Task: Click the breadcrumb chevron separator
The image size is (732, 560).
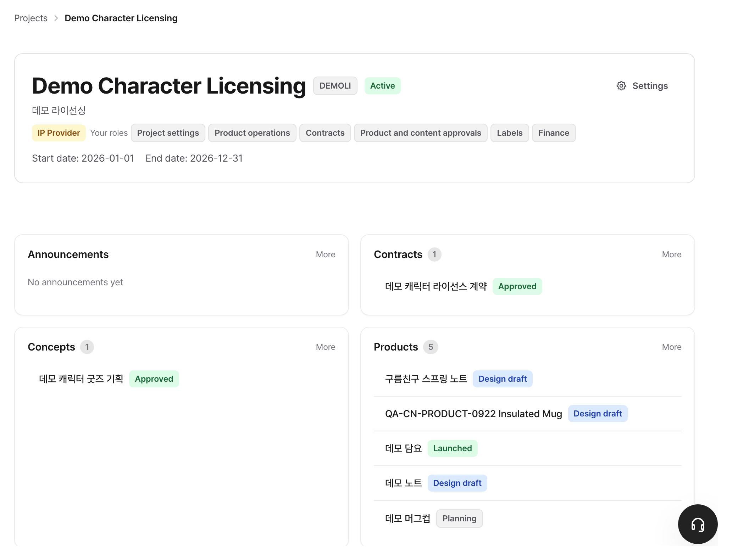Action: 56,18
